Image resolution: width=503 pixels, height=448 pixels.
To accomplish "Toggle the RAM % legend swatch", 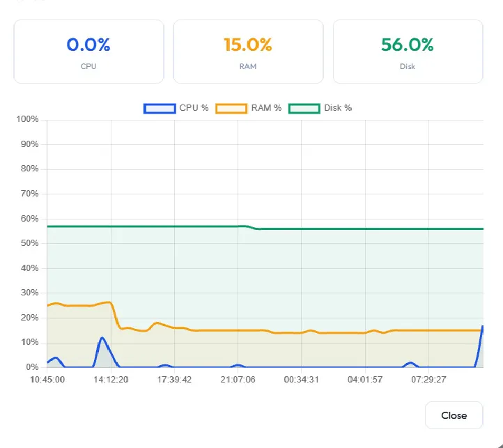I will pos(231,109).
